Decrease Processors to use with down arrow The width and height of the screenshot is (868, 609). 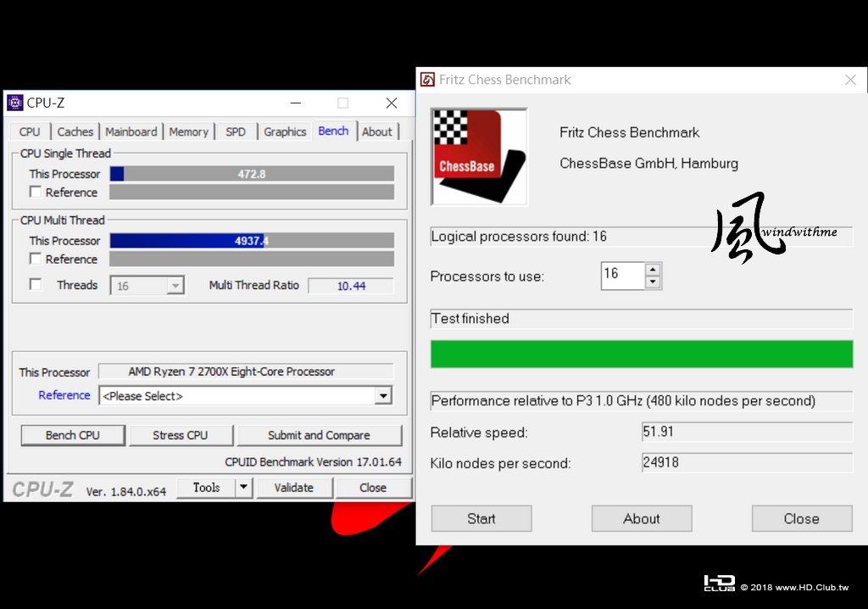click(653, 282)
